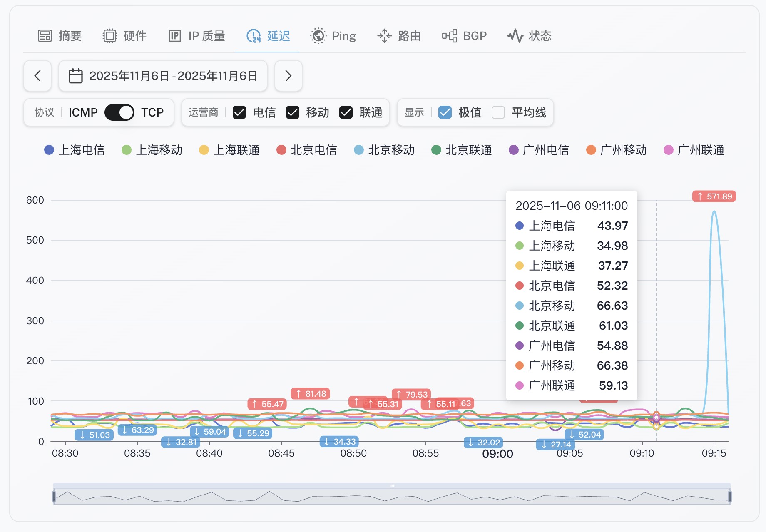
Task: Click the 状态 pulse icon
Action: (515, 36)
